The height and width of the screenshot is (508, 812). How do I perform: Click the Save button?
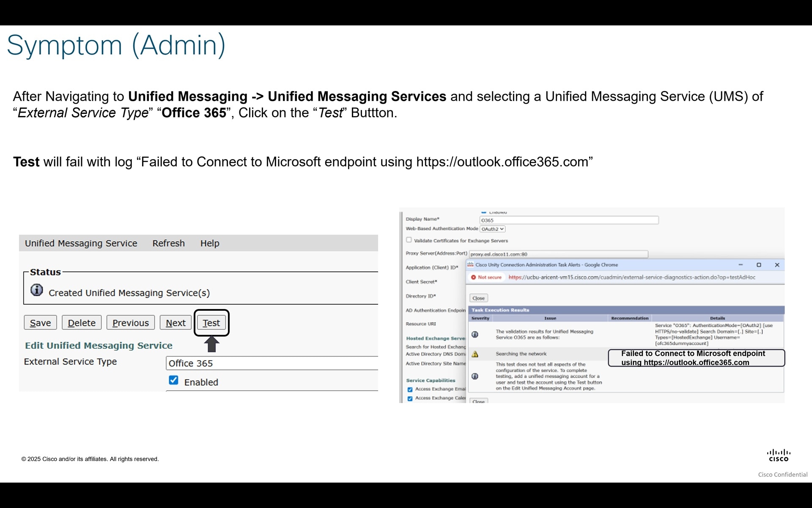(x=40, y=323)
